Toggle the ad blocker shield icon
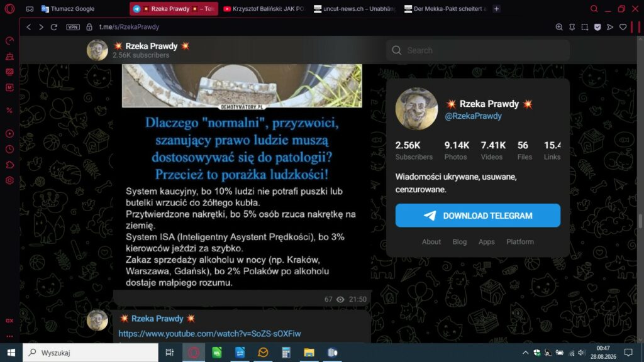Screen dimensions: 644x362 (597, 27)
